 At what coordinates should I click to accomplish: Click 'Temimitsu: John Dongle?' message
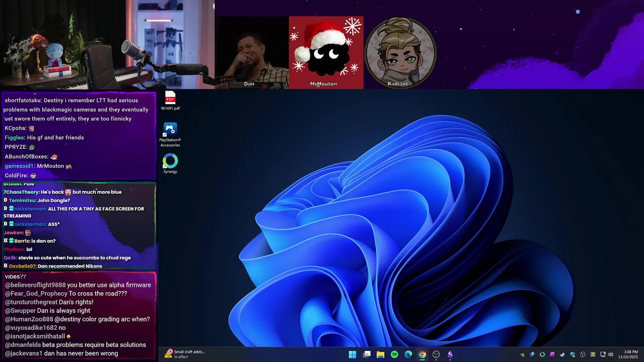point(37,201)
